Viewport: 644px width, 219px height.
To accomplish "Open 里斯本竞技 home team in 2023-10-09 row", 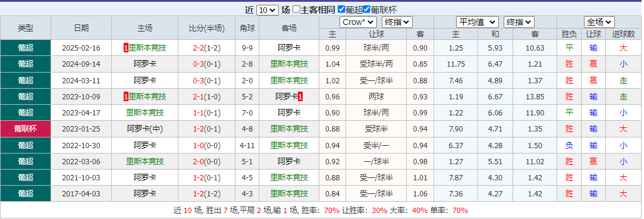I will (147, 96).
